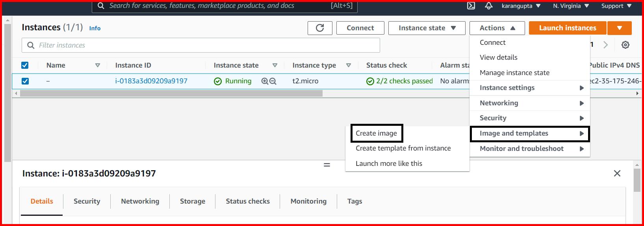Screen dimensions: 644x226
Task: Choose Create image
Action: click(376, 133)
